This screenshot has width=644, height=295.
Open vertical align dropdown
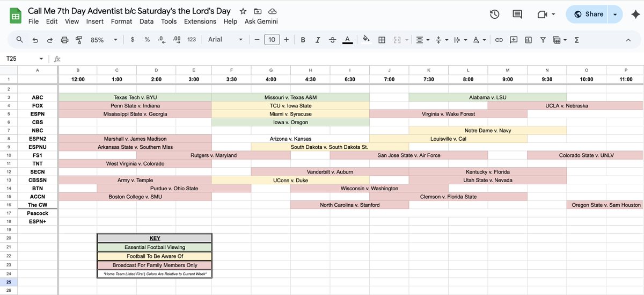click(x=441, y=40)
